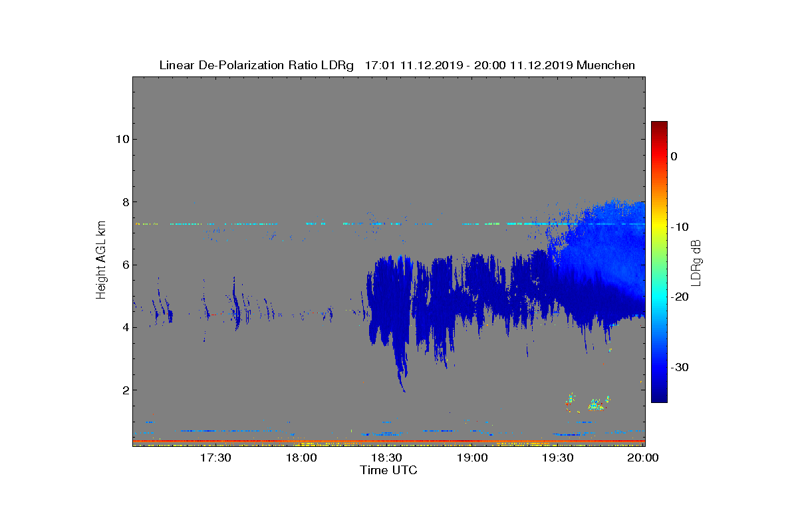Click the 'Height AGL km' axis label
The width and height of the screenshot is (798, 532).
pyautogui.click(x=102, y=261)
